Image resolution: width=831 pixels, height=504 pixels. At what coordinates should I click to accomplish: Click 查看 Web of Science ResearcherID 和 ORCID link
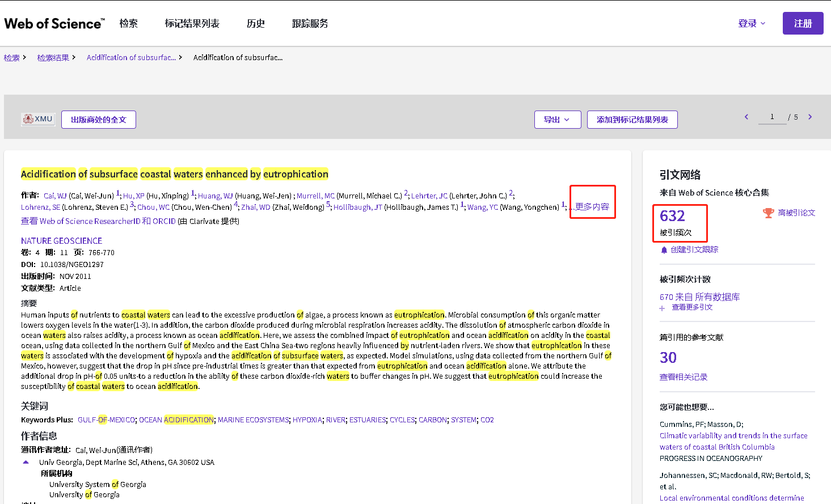98,221
